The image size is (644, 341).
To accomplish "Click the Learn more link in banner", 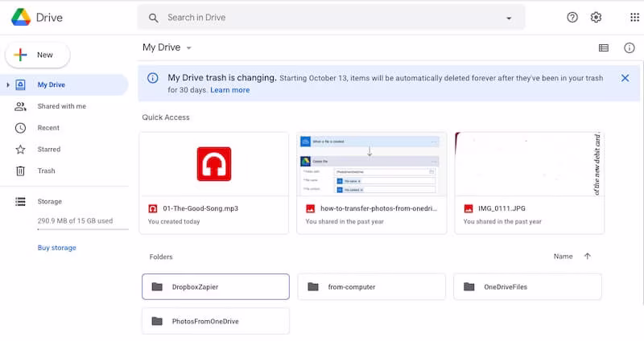I will pyautogui.click(x=230, y=90).
